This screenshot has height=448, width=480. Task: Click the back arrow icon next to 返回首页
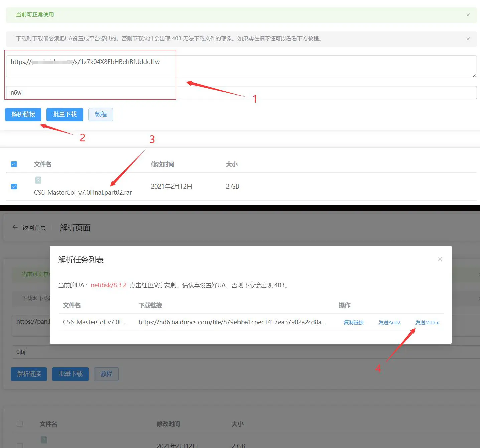click(15, 227)
